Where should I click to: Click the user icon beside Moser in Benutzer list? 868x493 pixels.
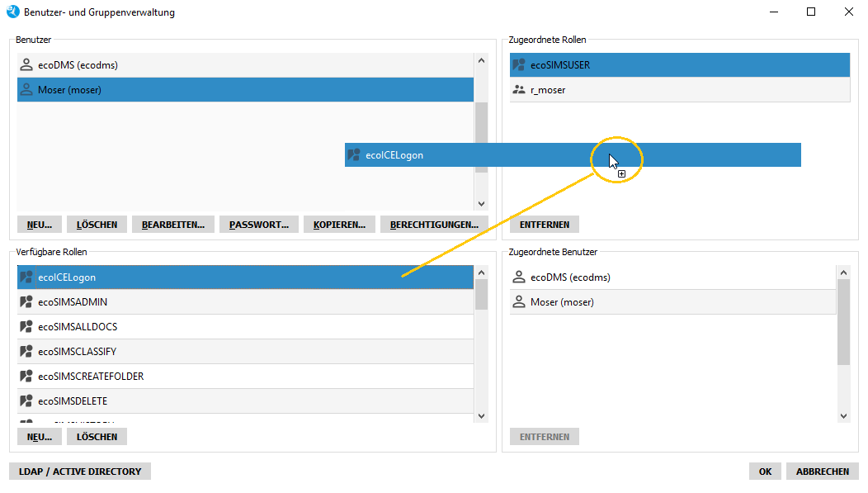tap(26, 90)
